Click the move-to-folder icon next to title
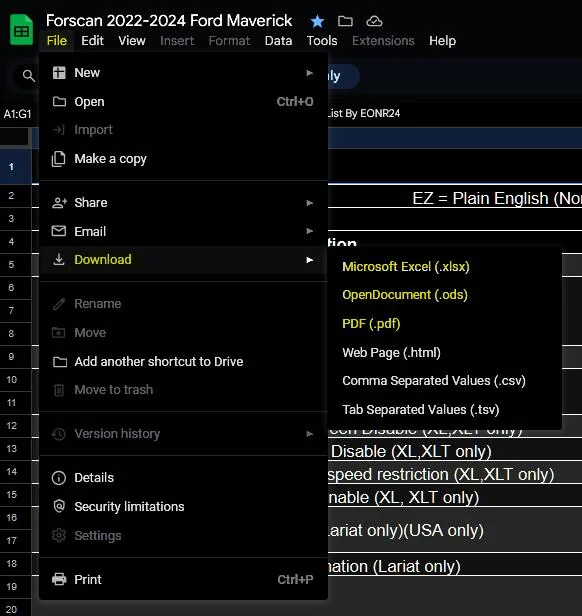Viewport: 582px width, 616px height. click(x=345, y=21)
